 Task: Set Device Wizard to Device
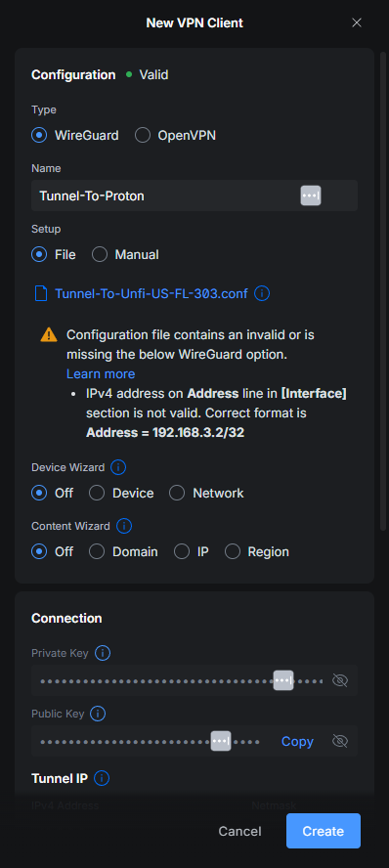tap(97, 493)
